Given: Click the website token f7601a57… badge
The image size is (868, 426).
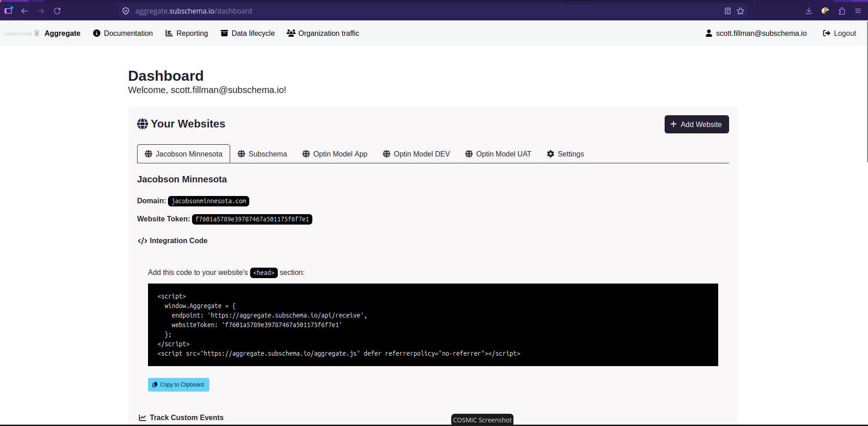Looking at the screenshot, I should tap(252, 219).
